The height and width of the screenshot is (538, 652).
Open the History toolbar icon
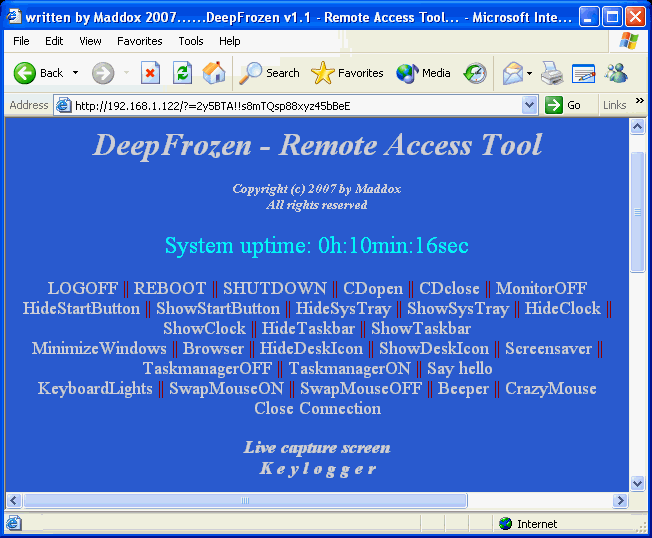tap(474, 73)
